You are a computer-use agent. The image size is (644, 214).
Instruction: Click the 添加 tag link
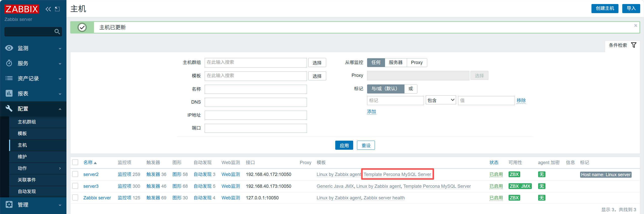coord(371,112)
